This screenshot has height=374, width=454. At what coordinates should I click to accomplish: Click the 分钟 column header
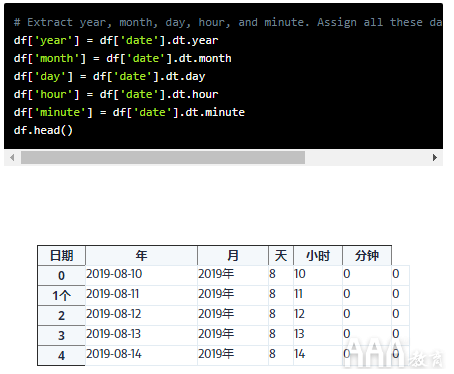coord(367,256)
